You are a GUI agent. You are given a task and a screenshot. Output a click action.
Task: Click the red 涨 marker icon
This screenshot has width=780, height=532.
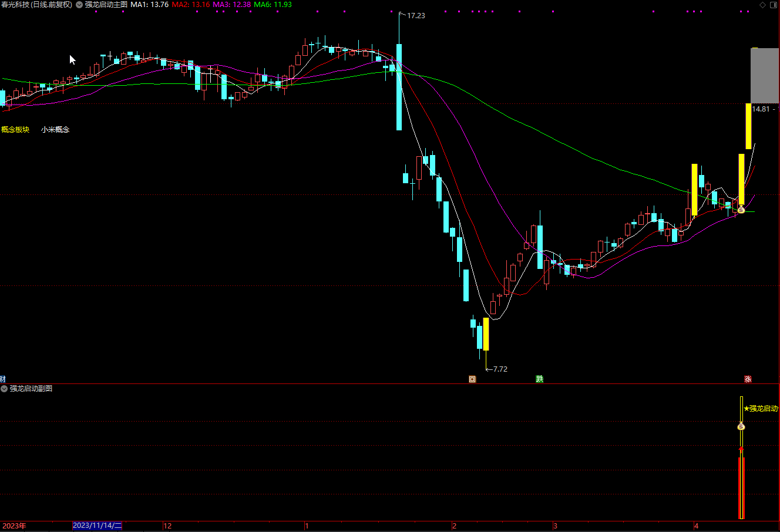point(748,379)
